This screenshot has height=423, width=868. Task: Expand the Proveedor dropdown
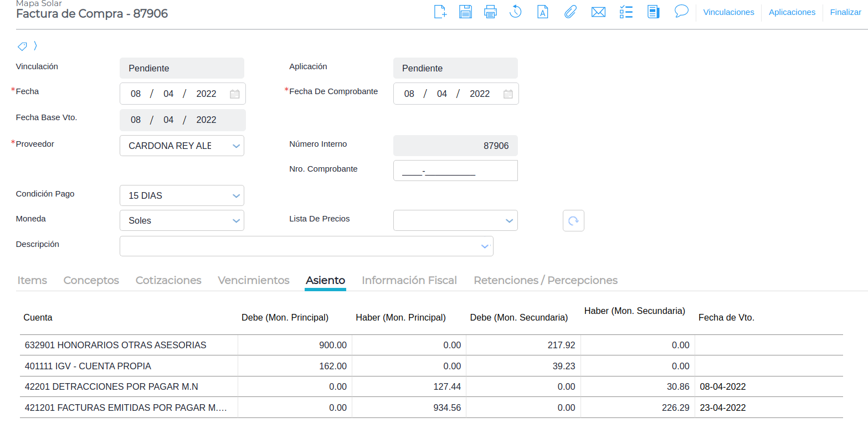pos(236,146)
